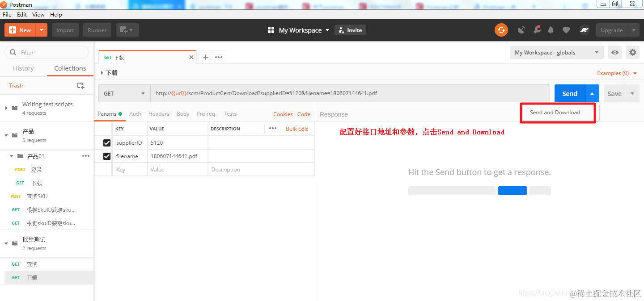Open the My Workspace switcher
The image size is (644, 301).
298,30
